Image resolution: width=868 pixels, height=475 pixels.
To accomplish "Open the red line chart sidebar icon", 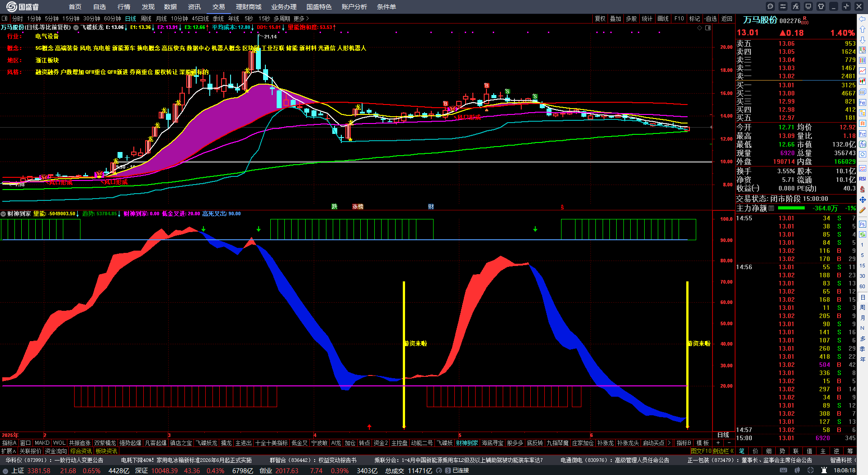I will click(x=863, y=71).
